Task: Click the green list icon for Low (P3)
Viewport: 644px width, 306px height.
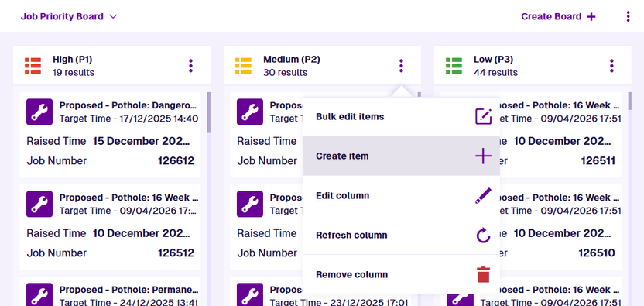Action: [454, 66]
